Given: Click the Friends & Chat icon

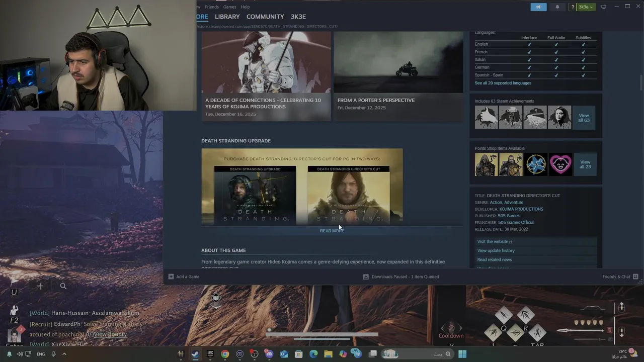Looking at the screenshot, I should [x=635, y=277].
